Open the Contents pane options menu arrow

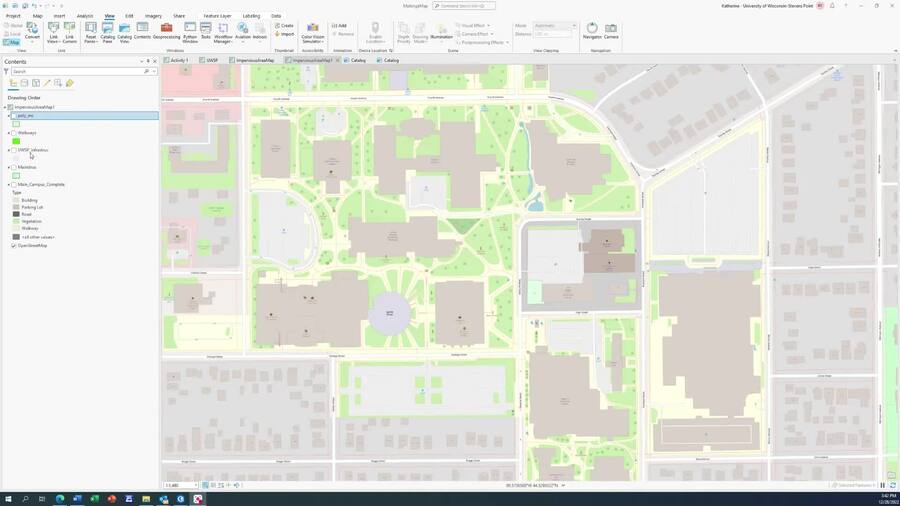[142, 61]
